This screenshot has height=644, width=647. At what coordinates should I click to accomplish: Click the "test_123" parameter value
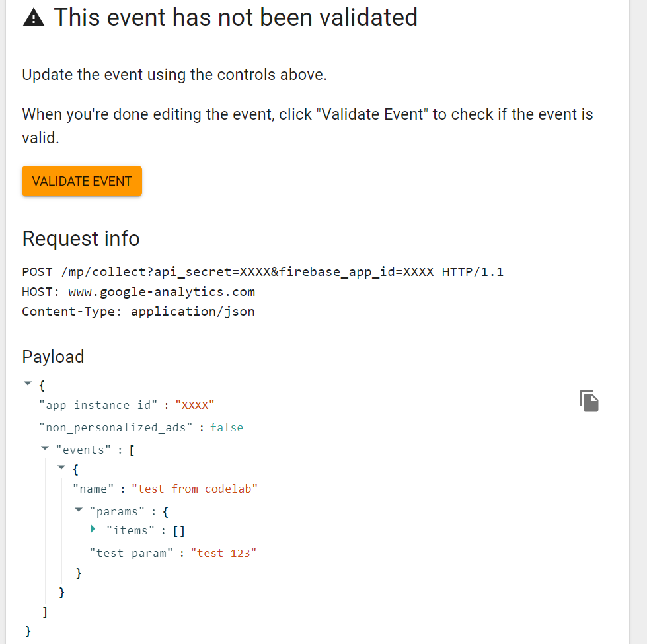(x=223, y=553)
